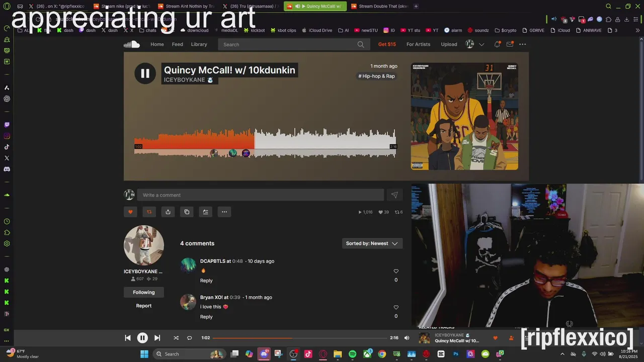The image size is (644, 362).
Task: Pause playback in bottom player bar
Action: pyautogui.click(x=142, y=338)
